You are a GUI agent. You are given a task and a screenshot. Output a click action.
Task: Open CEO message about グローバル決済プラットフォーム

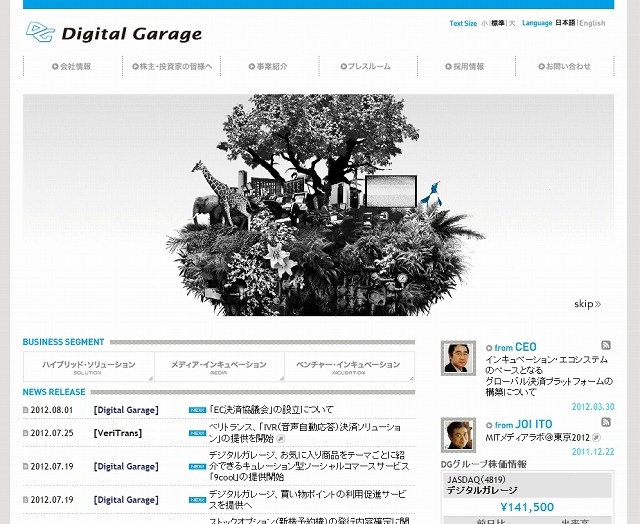pyautogui.click(x=549, y=376)
